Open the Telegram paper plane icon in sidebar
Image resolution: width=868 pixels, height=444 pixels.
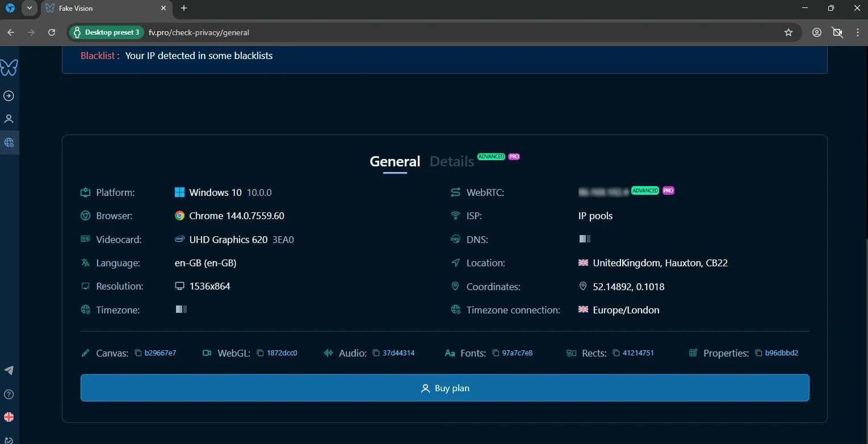(x=9, y=370)
